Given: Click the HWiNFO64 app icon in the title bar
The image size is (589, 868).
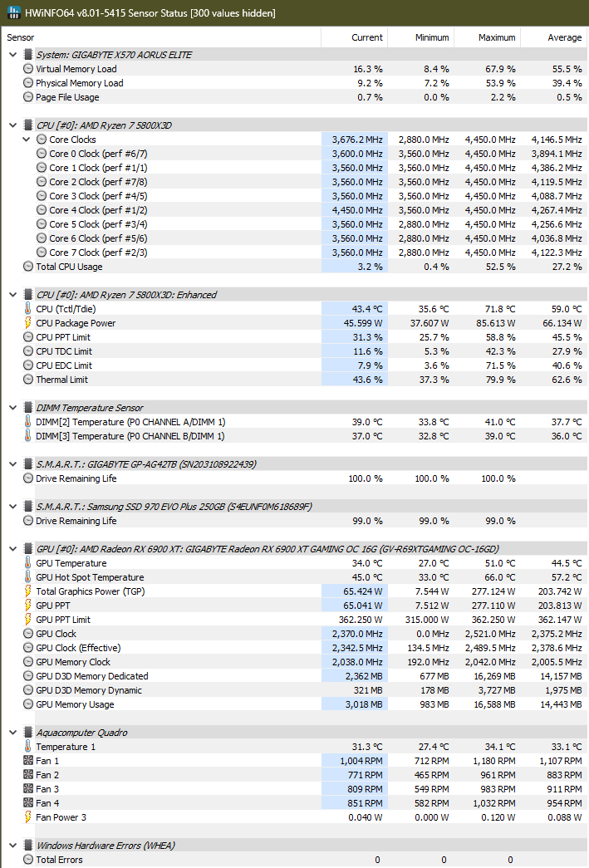Looking at the screenshot, I should click(14, 12).
